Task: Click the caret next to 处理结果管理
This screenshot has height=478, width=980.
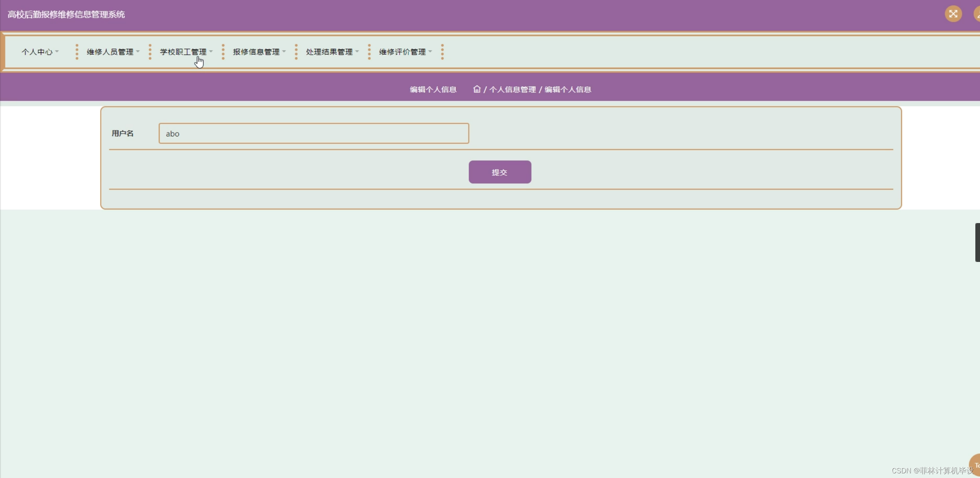Action: point(357,51)
